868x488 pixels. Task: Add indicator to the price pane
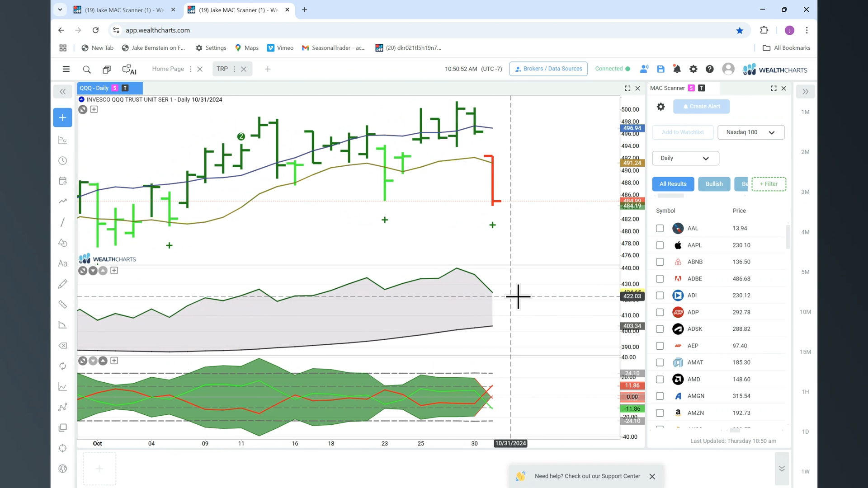tap(94, 109)
